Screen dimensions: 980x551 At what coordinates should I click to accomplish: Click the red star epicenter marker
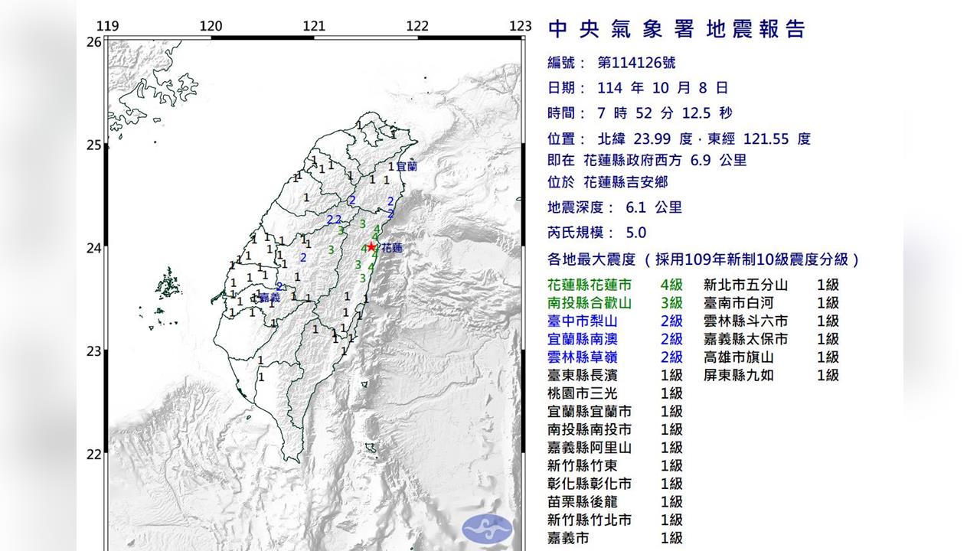[371, 247]
